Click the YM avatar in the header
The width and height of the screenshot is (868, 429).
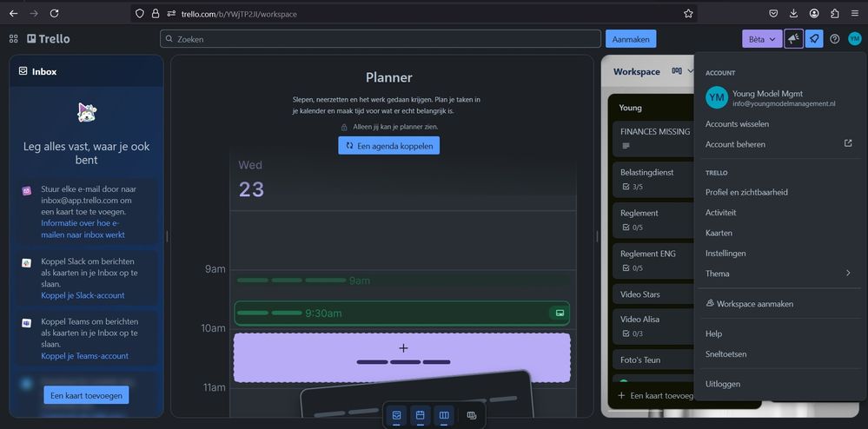coord(855,39)
